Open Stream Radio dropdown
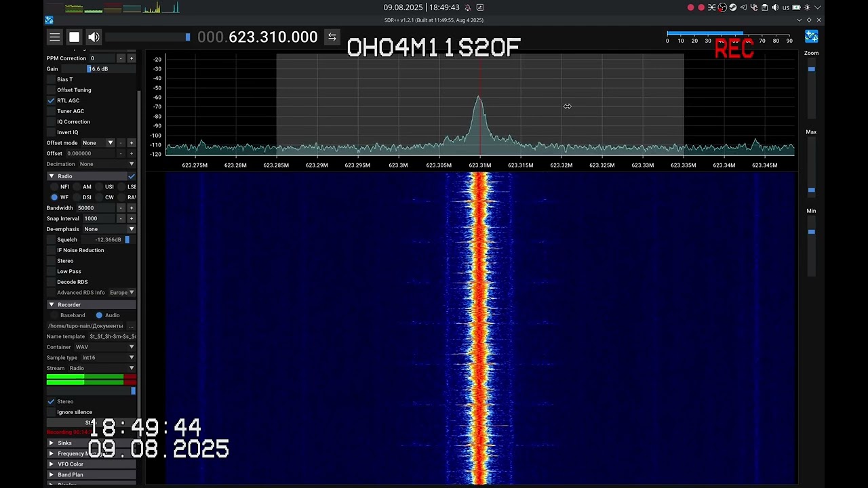This screenshot has height=488, width=868. [x=102, y=368]
